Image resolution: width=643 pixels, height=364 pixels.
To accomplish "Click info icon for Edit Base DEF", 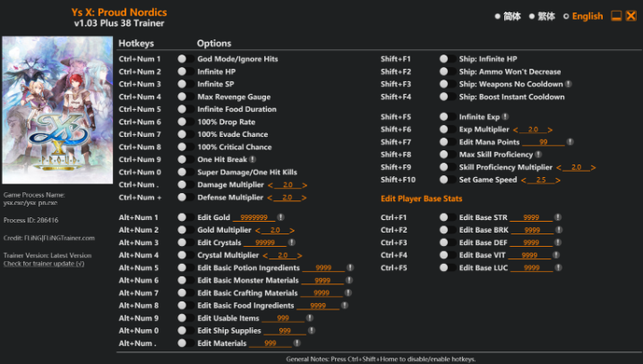I will [558, 242].
